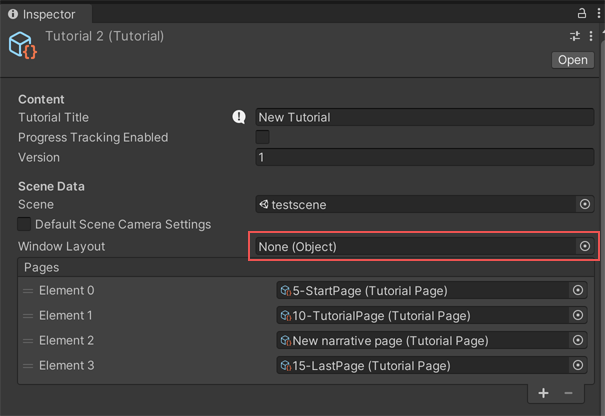The image size is (605, 416).
Task: Click the Tutorial 2 asset icon
Action: pyautogui.click(x=22, y=45)
